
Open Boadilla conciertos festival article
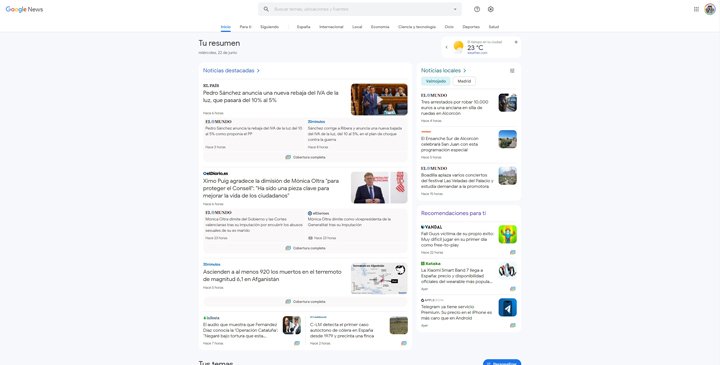pos(457,181)
